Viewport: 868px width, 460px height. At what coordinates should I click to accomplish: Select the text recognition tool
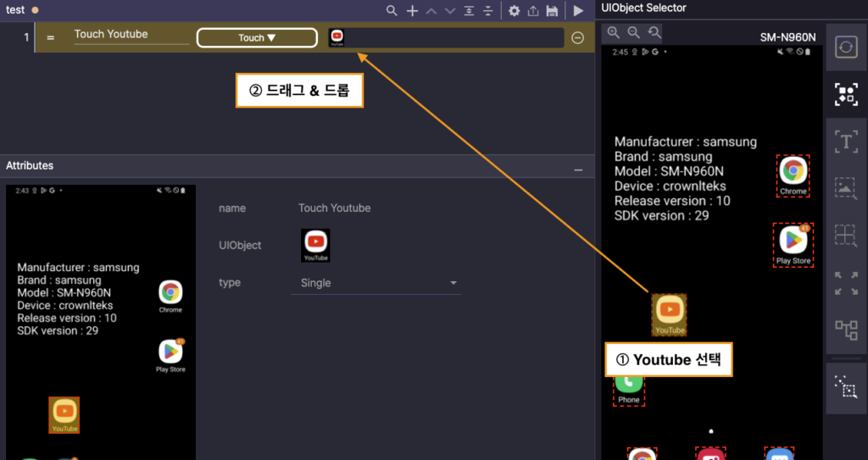point(846,141)
